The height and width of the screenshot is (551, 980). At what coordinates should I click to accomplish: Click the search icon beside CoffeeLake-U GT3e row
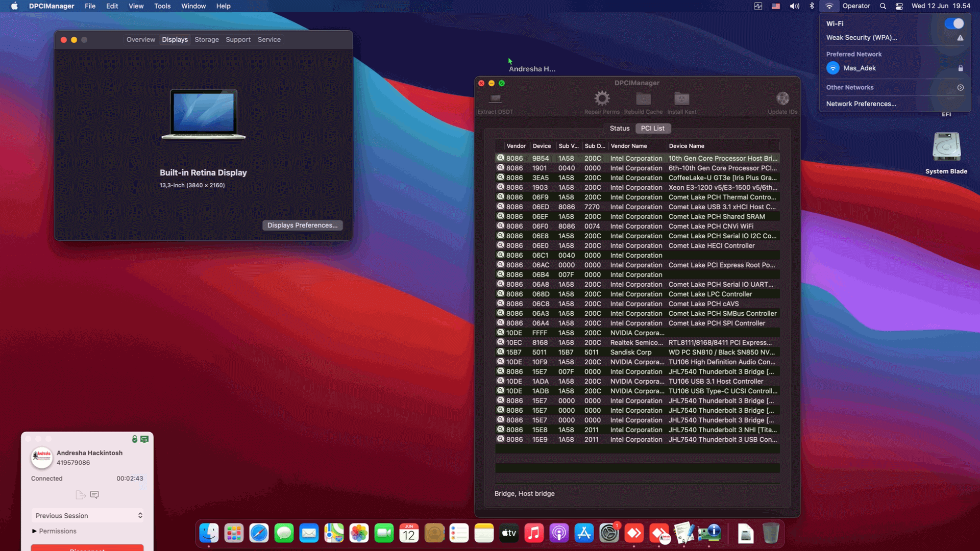(501, 178)
